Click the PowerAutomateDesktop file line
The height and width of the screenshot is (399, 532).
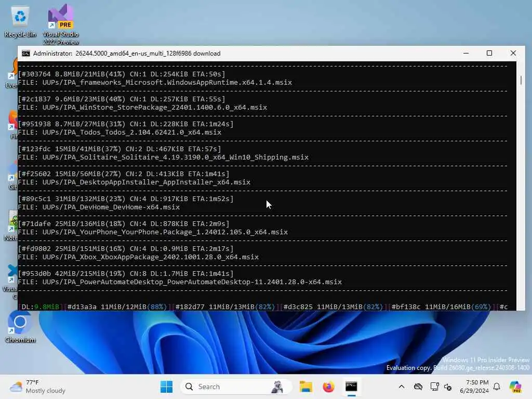180,282
